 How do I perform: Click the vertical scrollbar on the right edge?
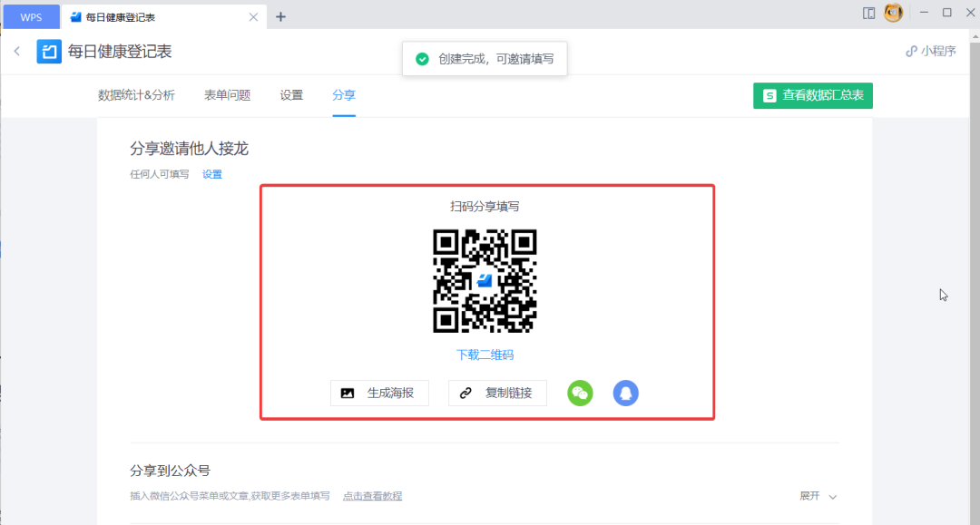pos(975,277)
